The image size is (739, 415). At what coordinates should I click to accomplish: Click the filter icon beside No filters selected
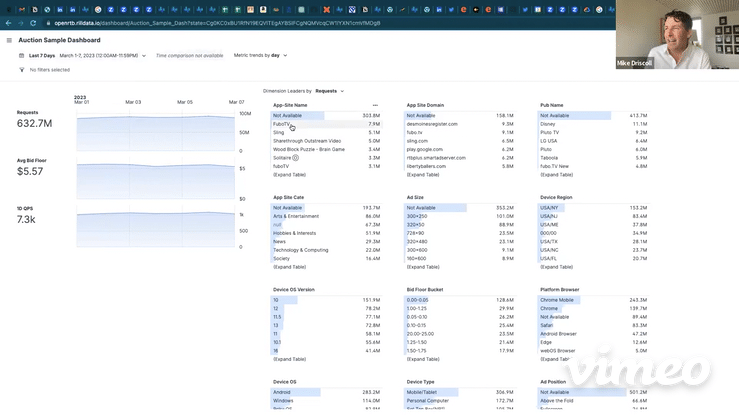coord(22,70)
